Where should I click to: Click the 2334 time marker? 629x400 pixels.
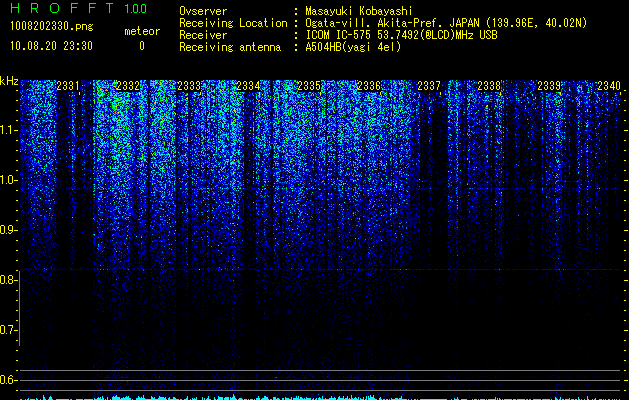(248, 86)
